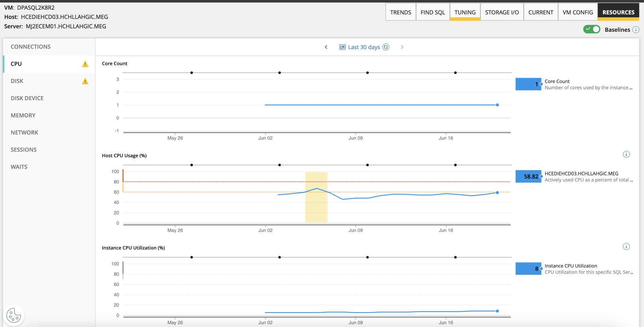The width and height of the screenshot is (644, 327).
Task: Click the refresh clock icon after Last 30 days
Action: tap(386, 47)
